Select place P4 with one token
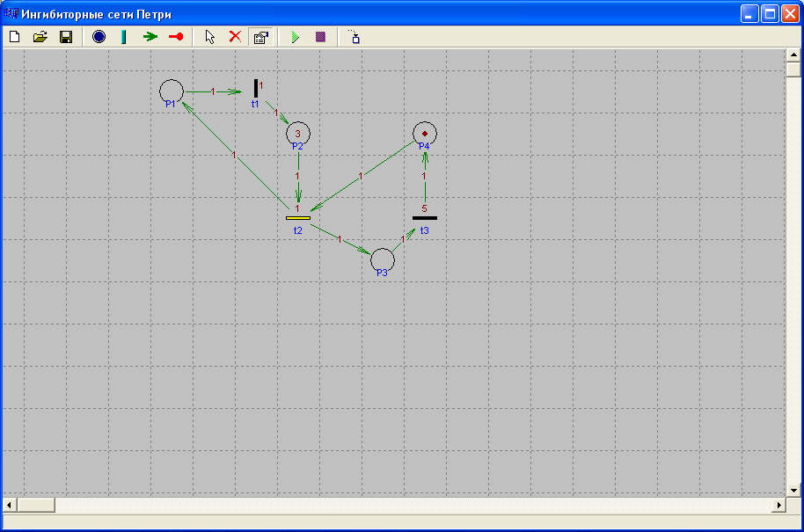Screen dimensions: 804x532 pyautogui.click(x=425, y=135)
